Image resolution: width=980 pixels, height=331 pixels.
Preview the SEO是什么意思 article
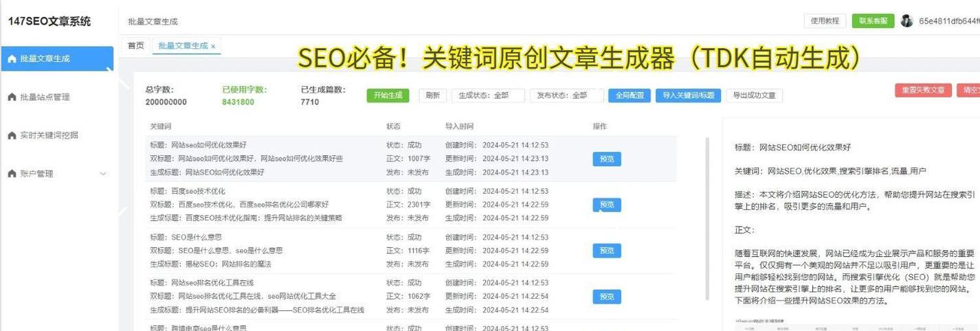tap(607, 251)
